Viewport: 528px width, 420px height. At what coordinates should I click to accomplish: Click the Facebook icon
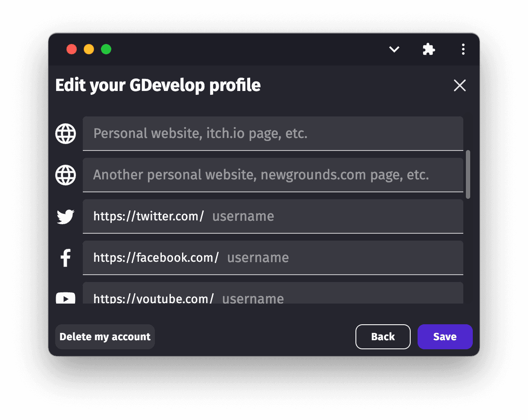(x=65, y=258)
